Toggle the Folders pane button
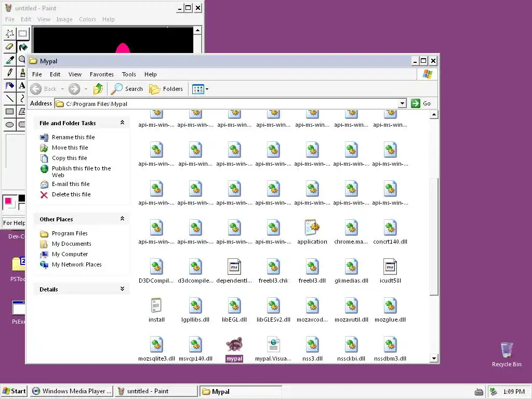Screen dimensions: 532x399 coord(166,89)
